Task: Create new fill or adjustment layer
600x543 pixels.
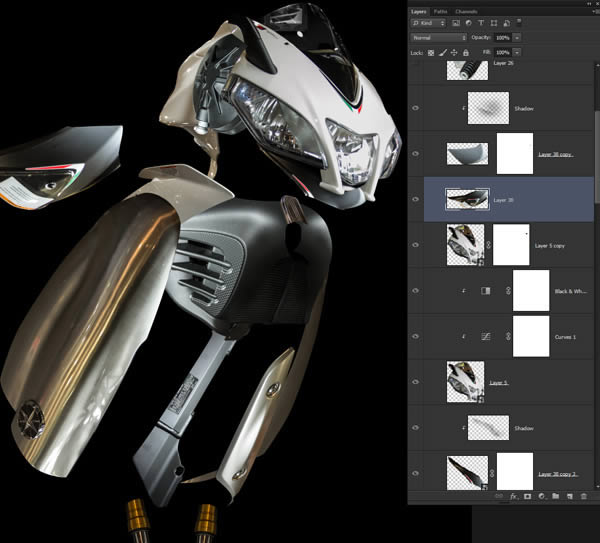Action: click(541, 496)
